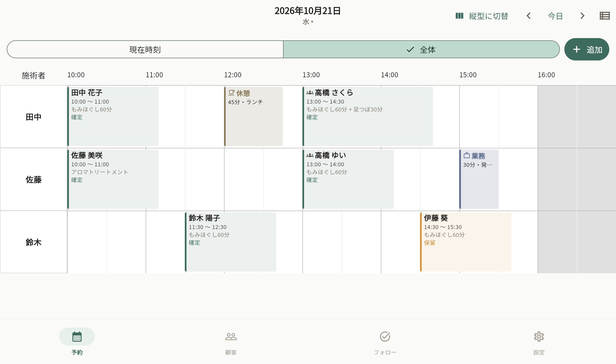Screen dimensions: 616x364
Task: Click the briefcase icon on 業務
Action: click(x=466, y=155)
